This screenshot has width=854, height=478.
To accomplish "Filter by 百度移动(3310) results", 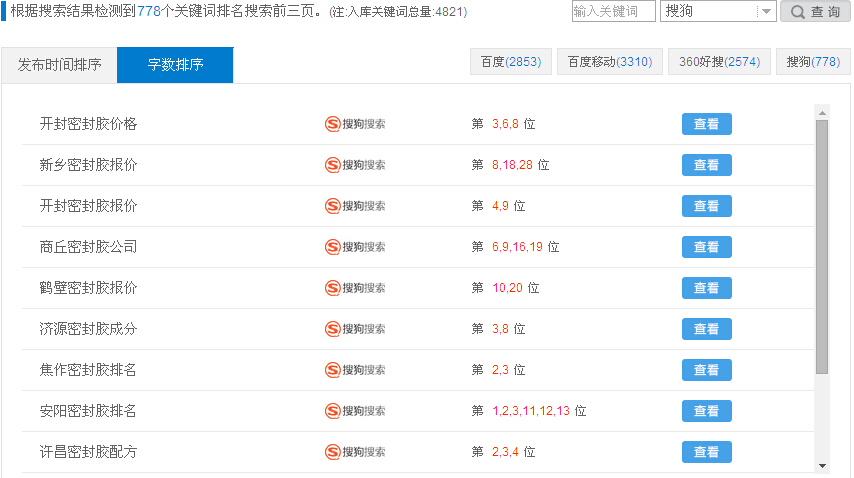I will pyautogui.click(x=609, y=62).
